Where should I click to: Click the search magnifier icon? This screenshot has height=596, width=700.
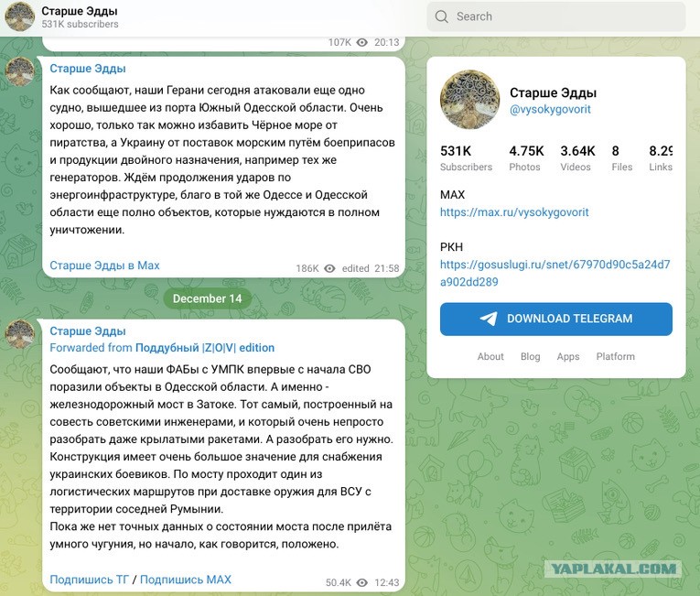coord(441,16)
